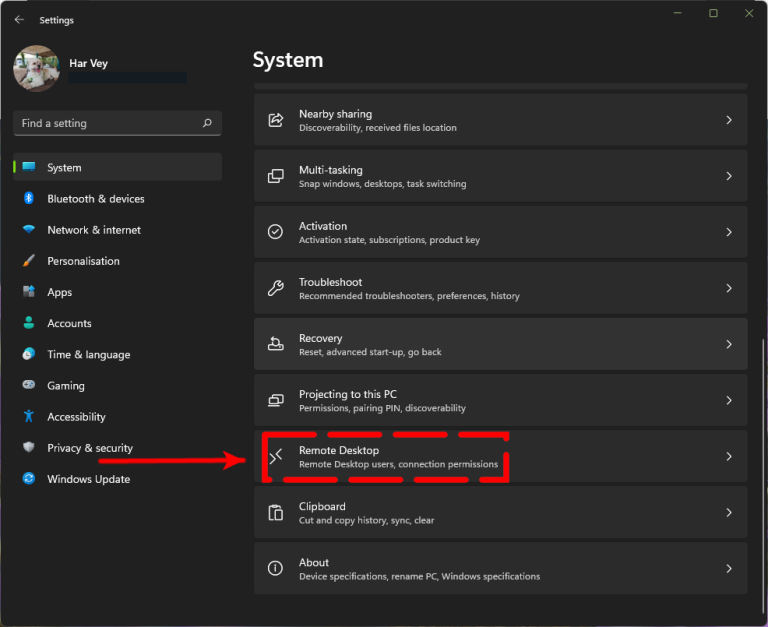Click the Multi-tasking windows icon

275,176
